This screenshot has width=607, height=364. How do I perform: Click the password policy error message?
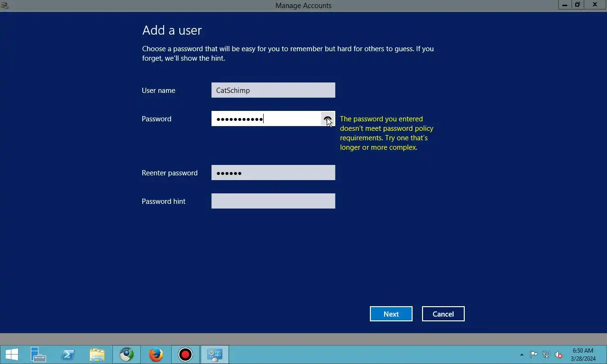point(386,133)
